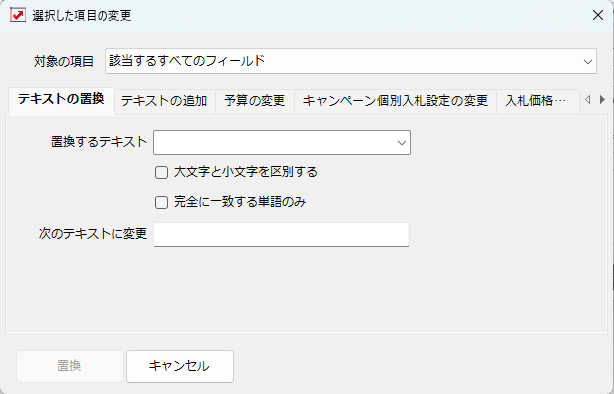Select the 入札価格… tab

coord(538,101)
